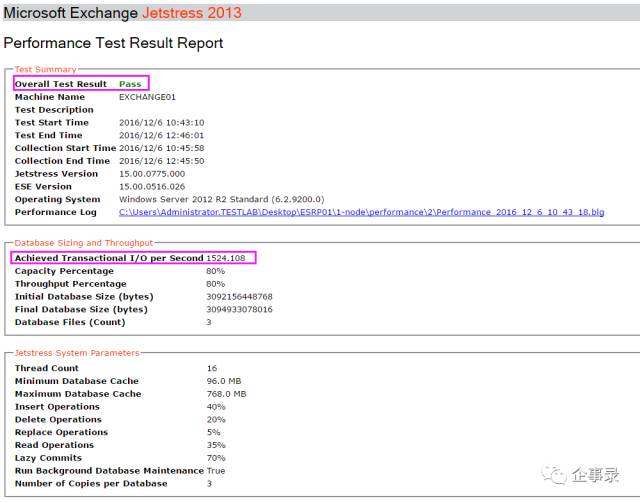Click Number of Copies per Database value 3
The width and height of the screenshot is (640, 503).
[209, 483]
